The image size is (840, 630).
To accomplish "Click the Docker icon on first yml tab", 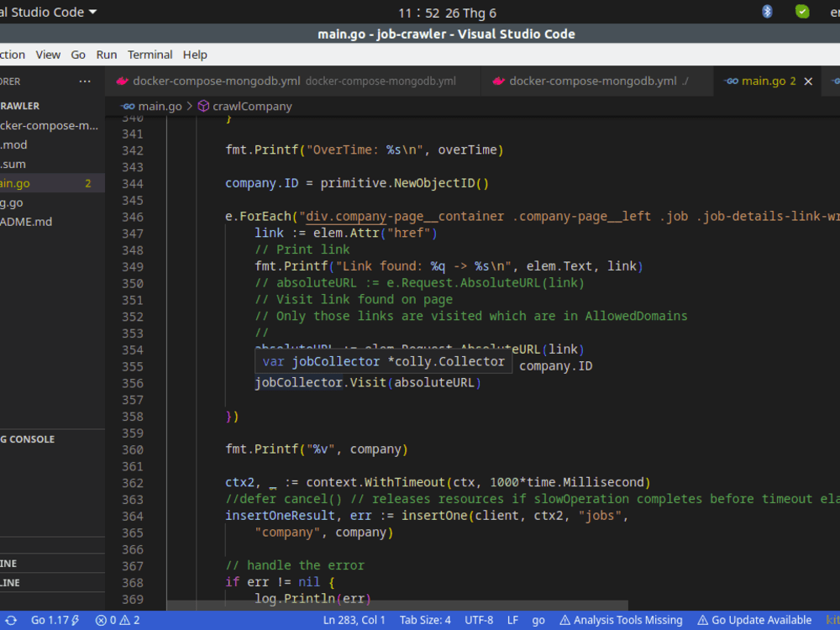I will (123, 81).
